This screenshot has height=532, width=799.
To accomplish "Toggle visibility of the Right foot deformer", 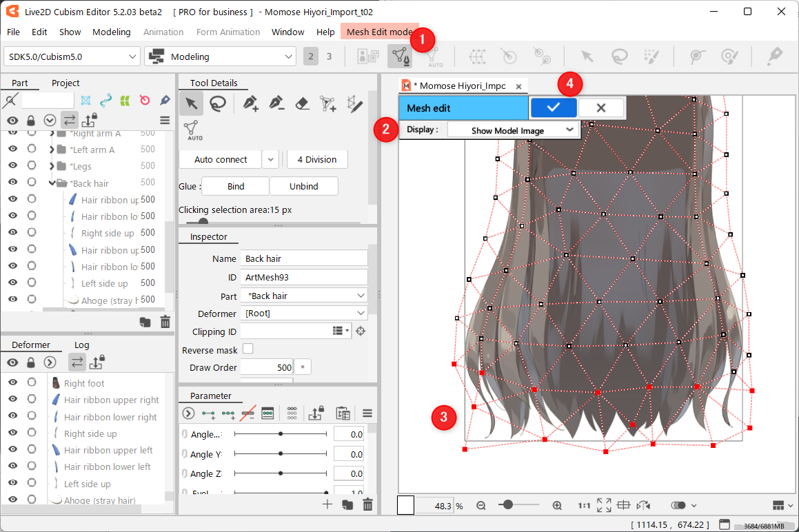I will 12,383.
